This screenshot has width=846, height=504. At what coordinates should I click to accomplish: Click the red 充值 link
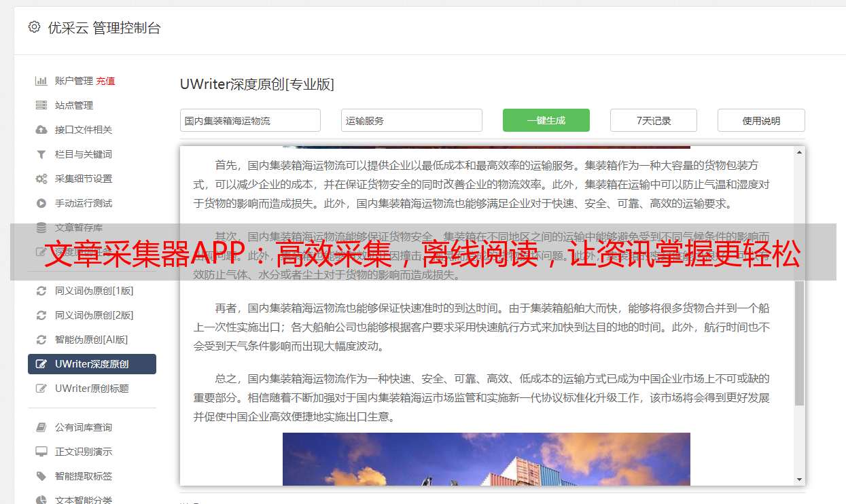105,81
